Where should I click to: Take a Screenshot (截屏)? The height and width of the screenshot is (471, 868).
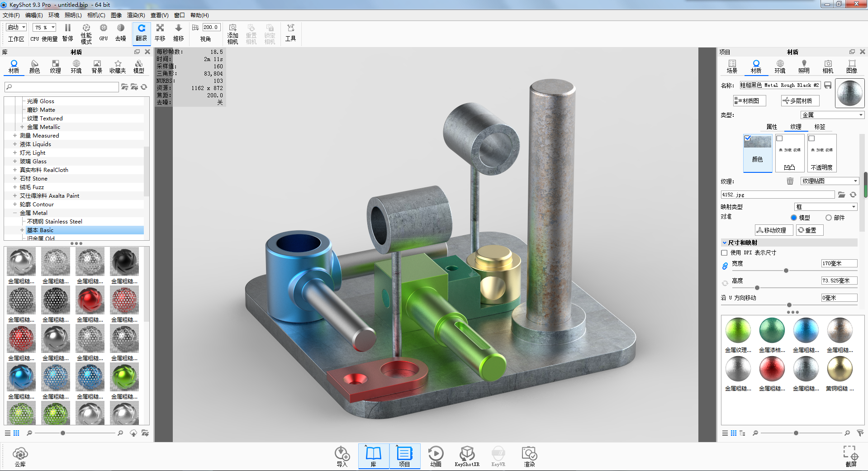[x=851, y=457]
